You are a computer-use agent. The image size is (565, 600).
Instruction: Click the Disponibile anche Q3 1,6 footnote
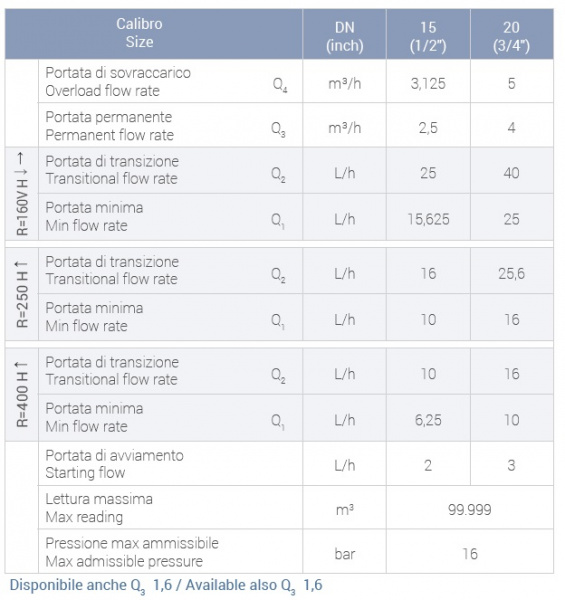(x=166, y=585)
